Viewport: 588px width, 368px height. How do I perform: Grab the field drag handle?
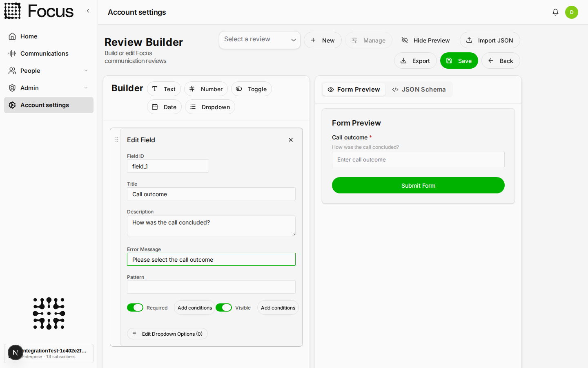117,139
